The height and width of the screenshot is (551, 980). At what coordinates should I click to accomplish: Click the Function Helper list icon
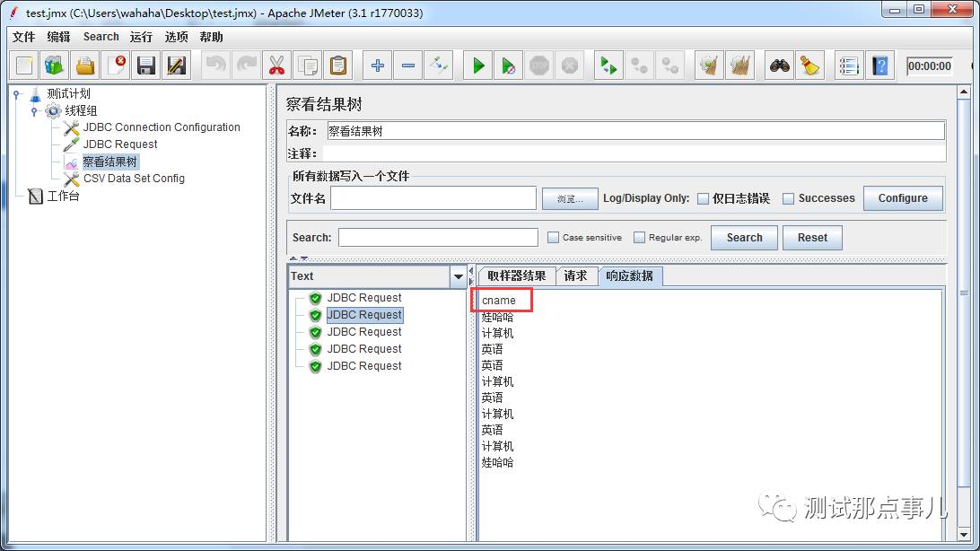pyautogui.click(x=849, y=66)
